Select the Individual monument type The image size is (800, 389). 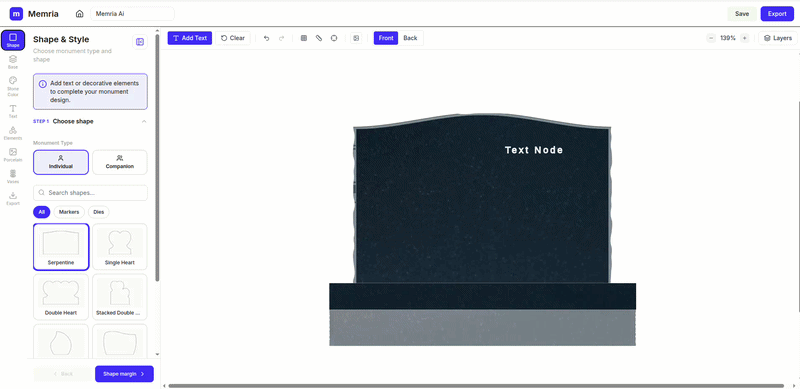pyautogui.click(x=61, y=162)
